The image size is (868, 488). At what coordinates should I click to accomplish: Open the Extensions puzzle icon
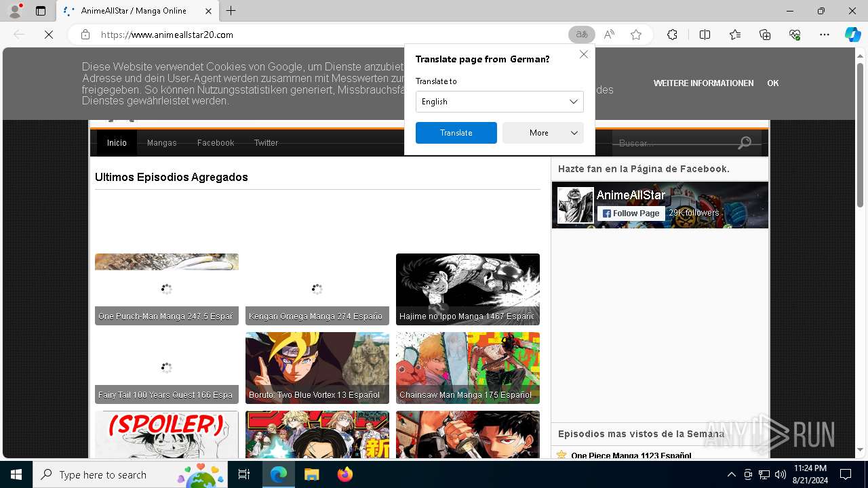[x=672, y=35]
